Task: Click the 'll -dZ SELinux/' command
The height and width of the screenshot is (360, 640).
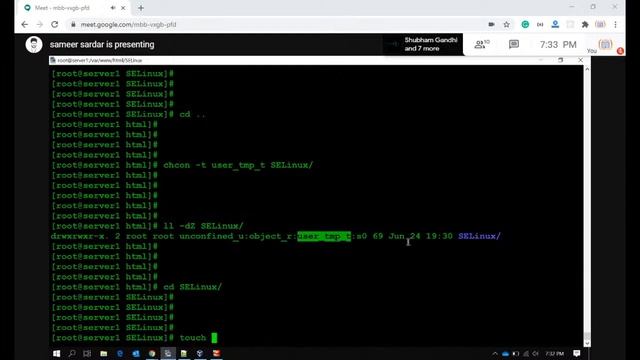Action: tap(203, 226)
